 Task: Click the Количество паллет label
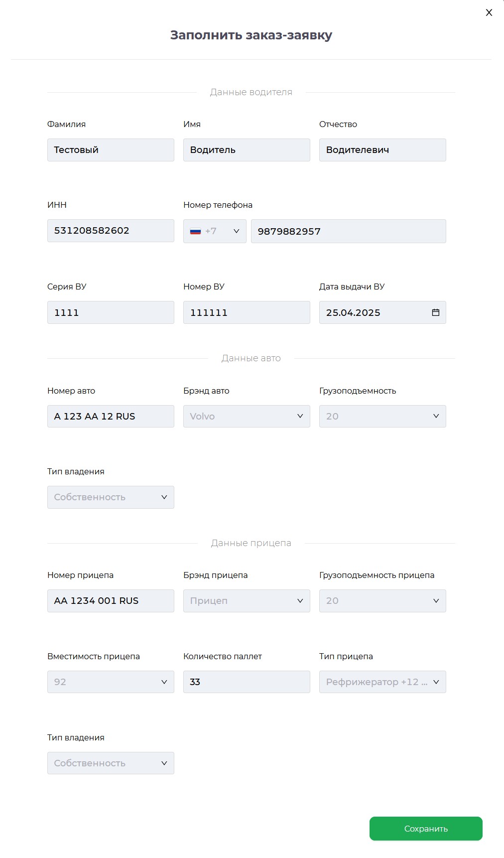(x=222, y=656)
